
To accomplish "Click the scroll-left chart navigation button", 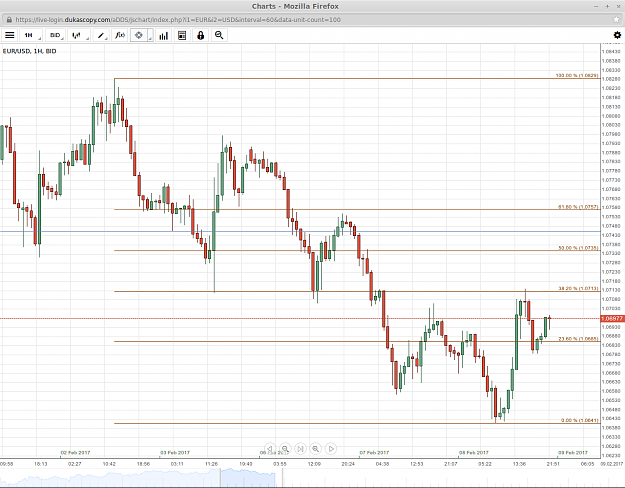I will tap(270, 449).
